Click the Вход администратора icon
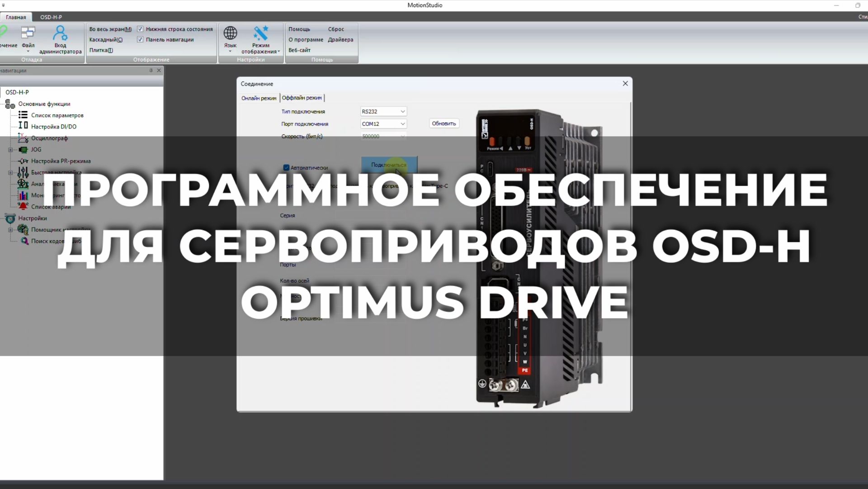868x489 pixels. point(60,33)
